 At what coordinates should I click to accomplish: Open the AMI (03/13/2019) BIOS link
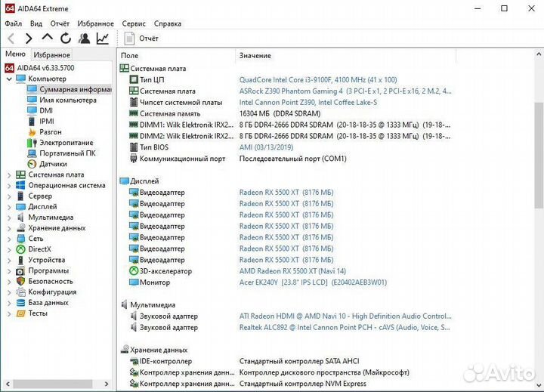click(266, 147)
